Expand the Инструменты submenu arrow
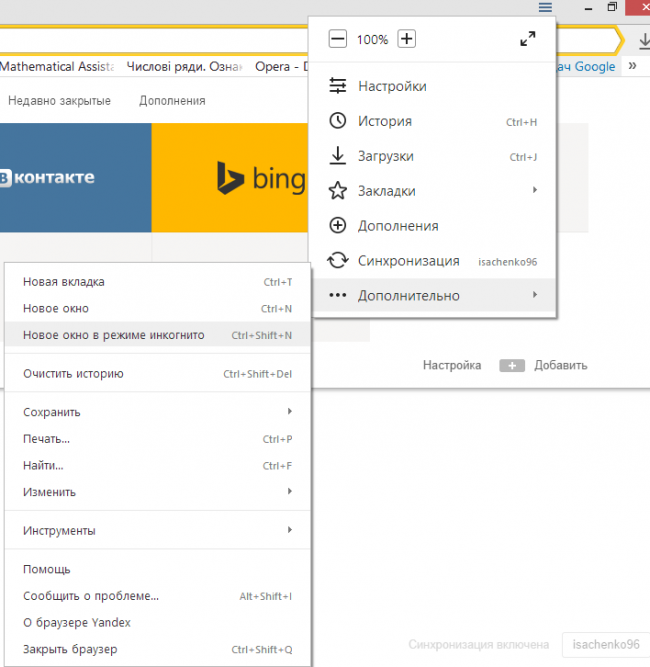650x667 pixels. pyautogui.click(x=290, y=530)
